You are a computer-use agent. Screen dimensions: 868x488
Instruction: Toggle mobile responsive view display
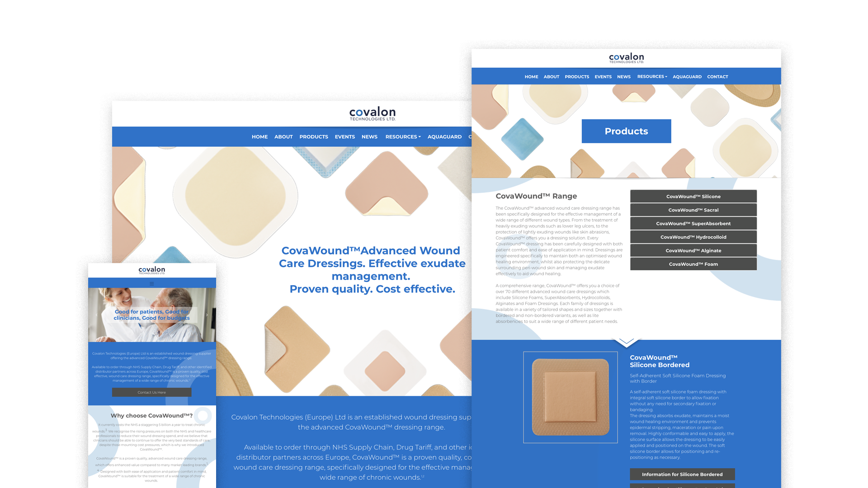151,284
